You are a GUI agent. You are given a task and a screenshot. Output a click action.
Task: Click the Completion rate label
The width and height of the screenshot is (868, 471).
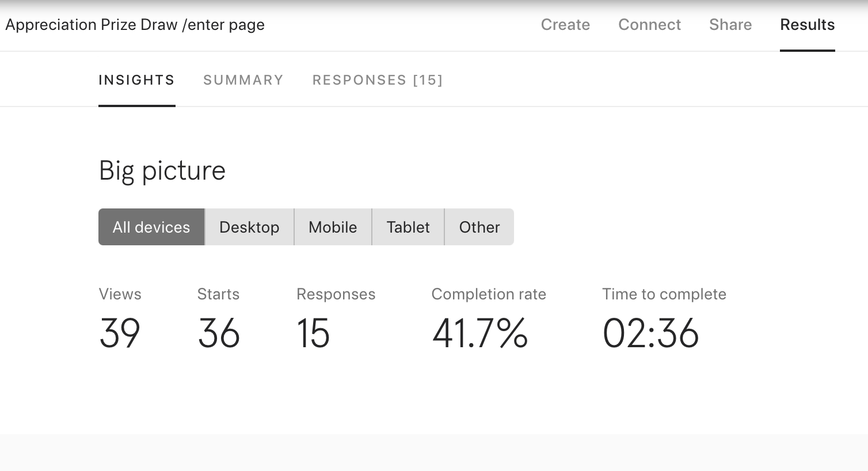[489, 294]
